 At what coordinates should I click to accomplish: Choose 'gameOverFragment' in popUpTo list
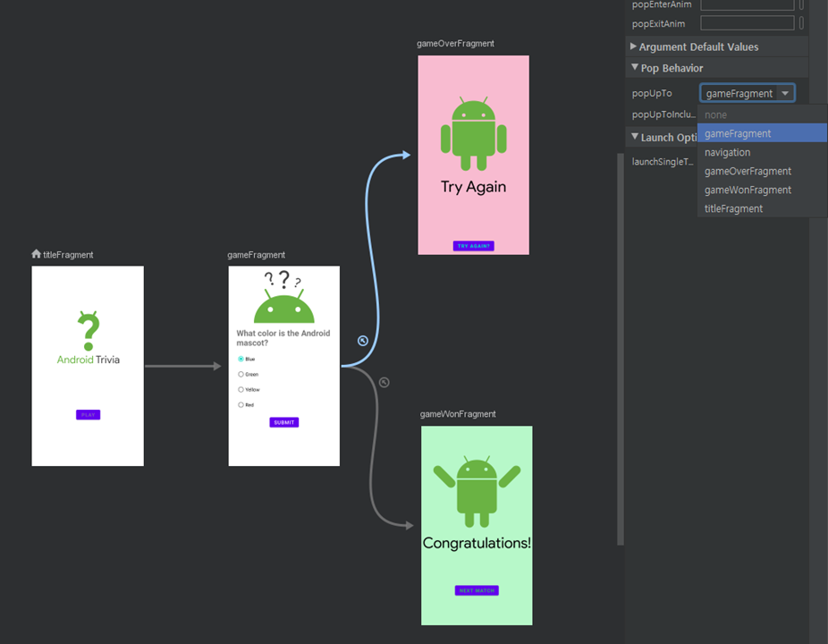coord(762,171)
